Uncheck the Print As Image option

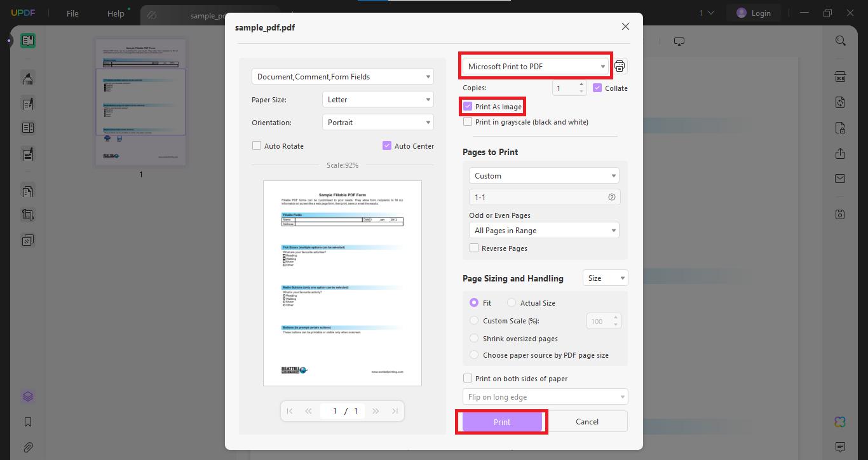[x=468, y=106]
